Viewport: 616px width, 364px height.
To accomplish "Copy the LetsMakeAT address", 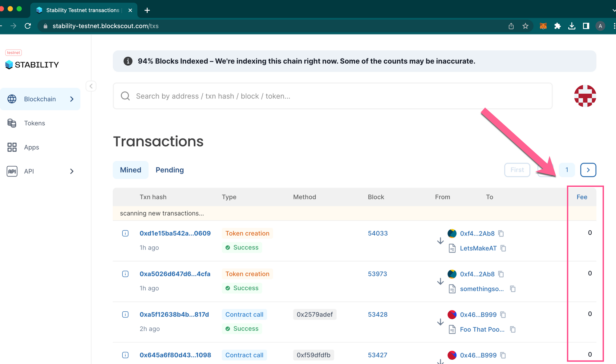I will click(503, 248).
